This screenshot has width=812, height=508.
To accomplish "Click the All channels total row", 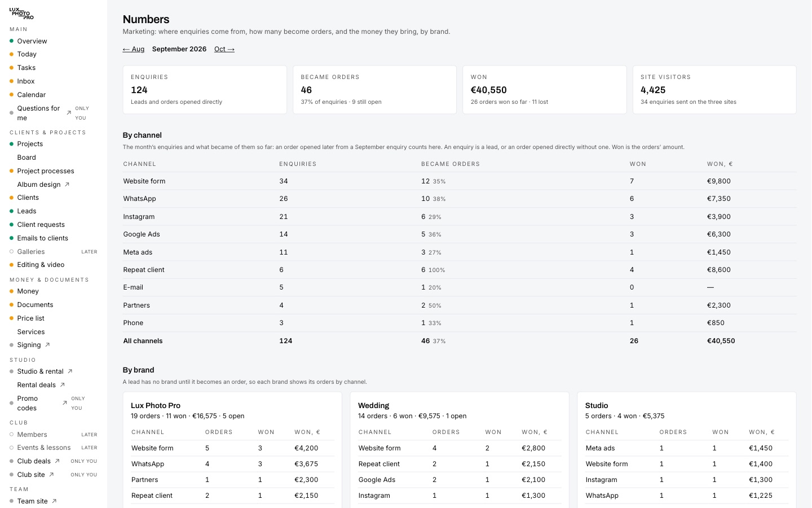I will (x=460, y=341).
